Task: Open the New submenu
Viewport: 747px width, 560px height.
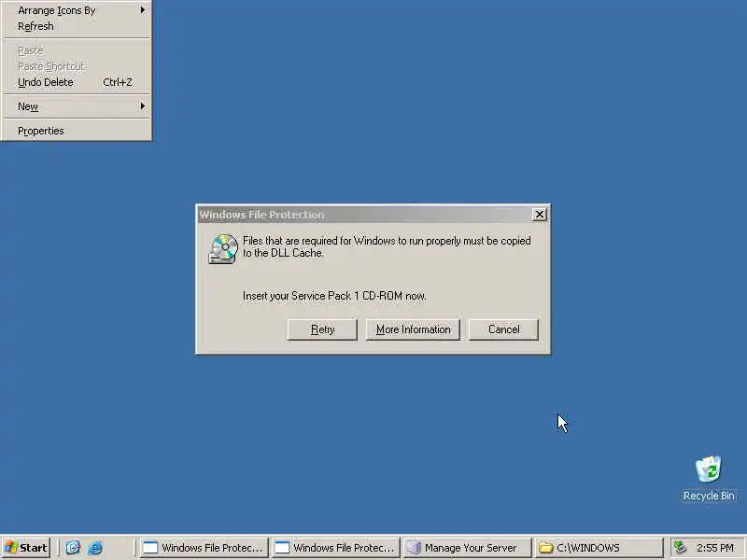Action: click(77, 106)
